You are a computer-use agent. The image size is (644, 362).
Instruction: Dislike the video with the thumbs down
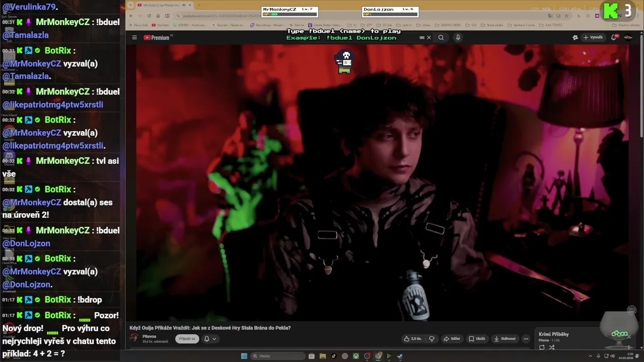[431, 338]
